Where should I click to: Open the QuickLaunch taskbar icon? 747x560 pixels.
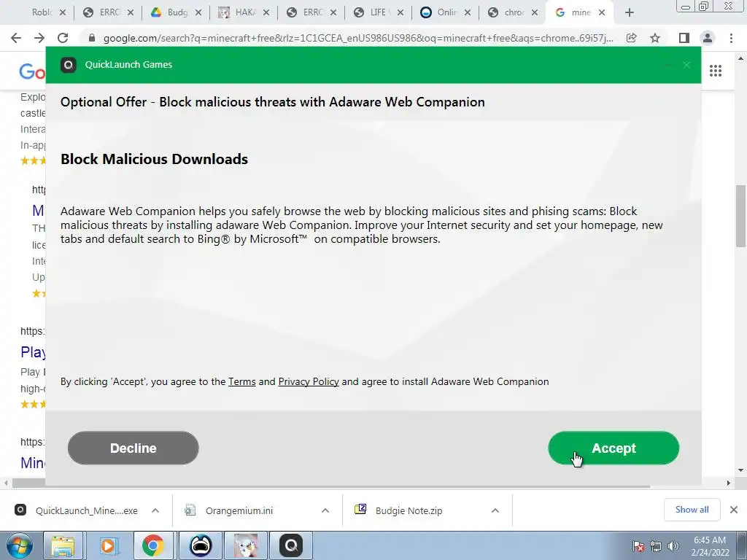[x=291, y=545]
